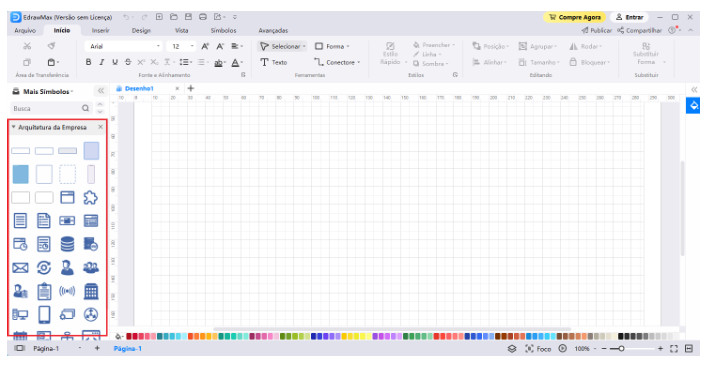This screenshot has width=708, height=366.
Task: Click the Texto tool
Action: [x=274, y=62]
